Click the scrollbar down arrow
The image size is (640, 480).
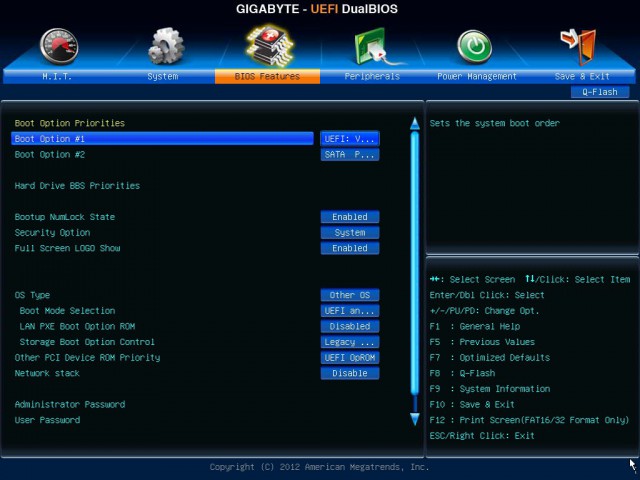pos(415,419)
